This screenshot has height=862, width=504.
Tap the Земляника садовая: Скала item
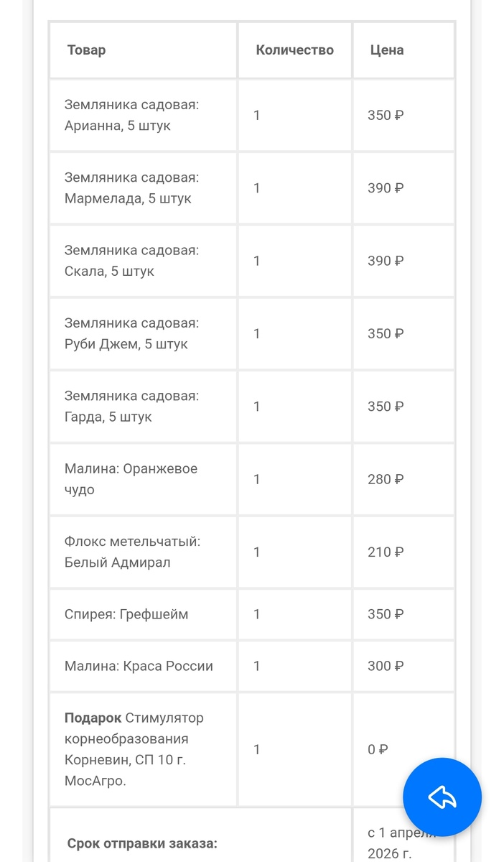point(131,261)
